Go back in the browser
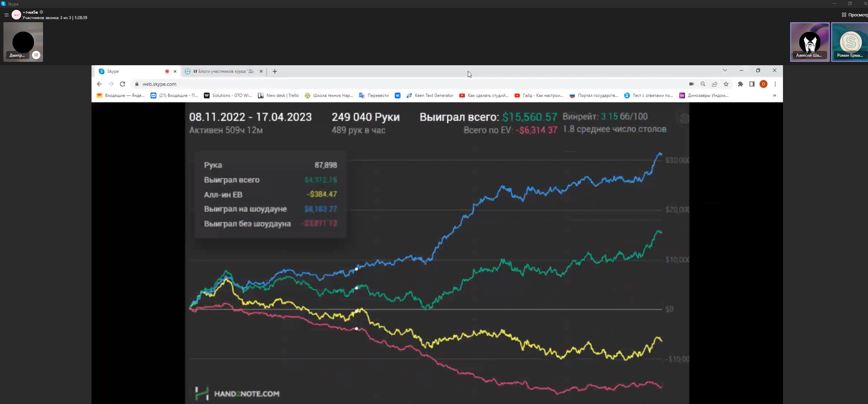Screen dimensions: 868x404 point(99,84)
